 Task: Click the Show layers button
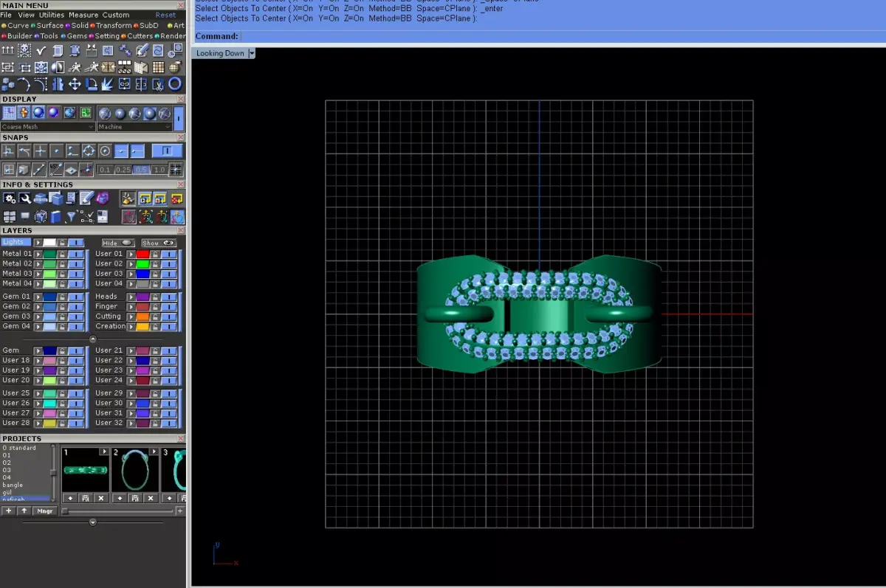(159, 243)
